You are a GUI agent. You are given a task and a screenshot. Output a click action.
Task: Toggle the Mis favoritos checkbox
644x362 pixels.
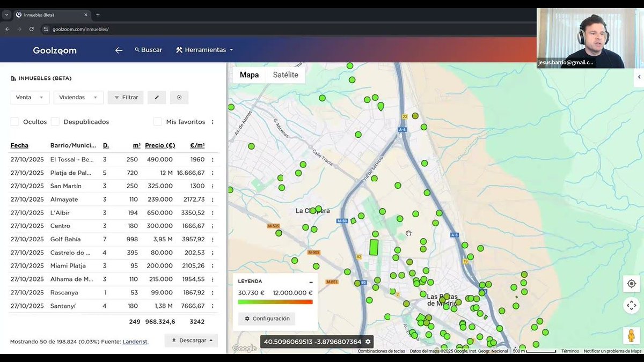click(158, 122)
